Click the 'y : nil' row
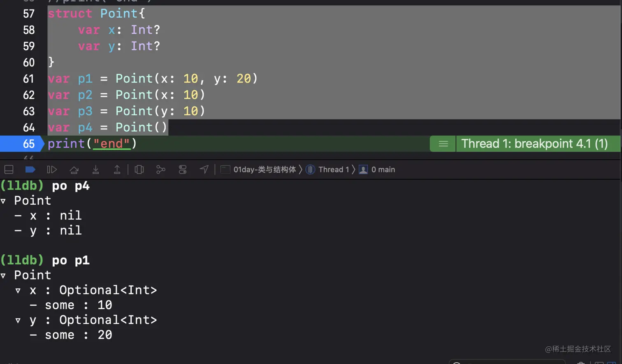The image size is (622, 364). pos(48,230)
